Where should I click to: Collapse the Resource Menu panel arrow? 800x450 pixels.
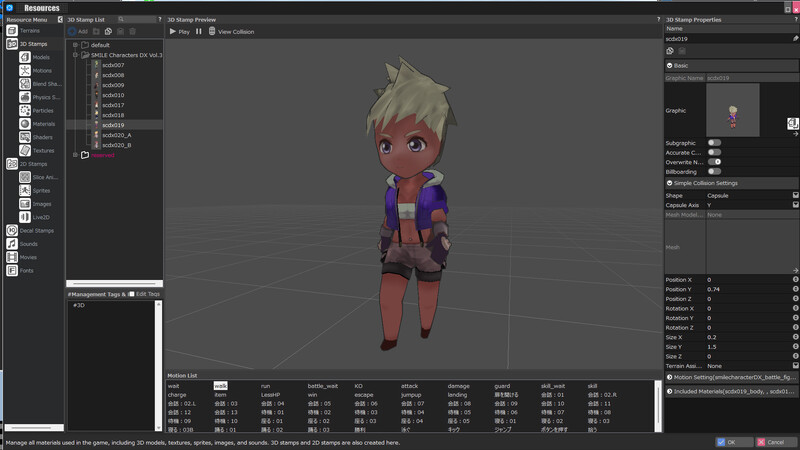(60, 19)
